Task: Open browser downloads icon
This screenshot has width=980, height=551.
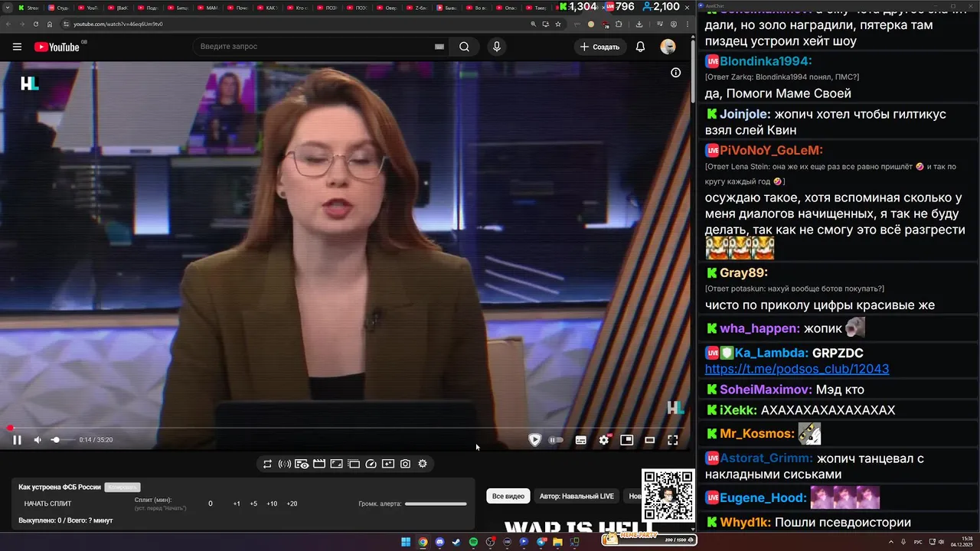Action: coord(639,24)
